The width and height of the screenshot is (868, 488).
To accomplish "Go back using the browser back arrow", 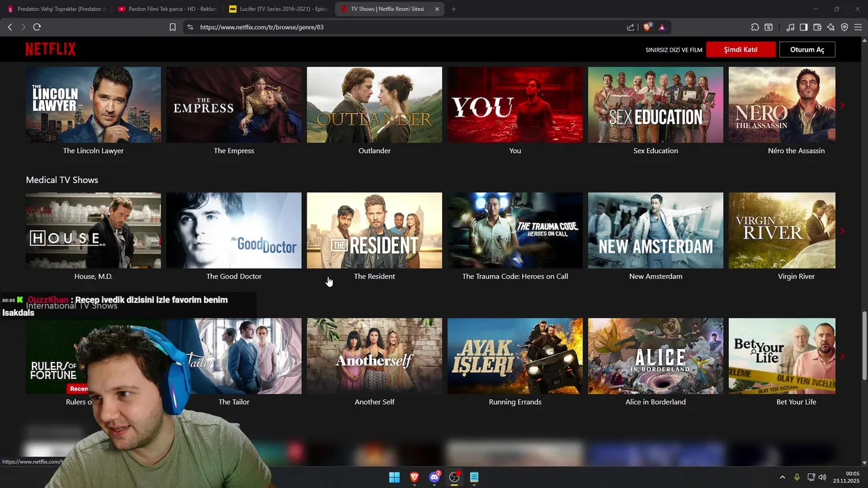I will (9, 27).
